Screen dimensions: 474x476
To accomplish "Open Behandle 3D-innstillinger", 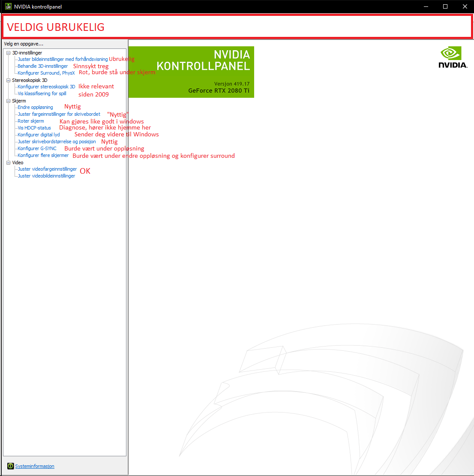I will [x=42, y=66].
